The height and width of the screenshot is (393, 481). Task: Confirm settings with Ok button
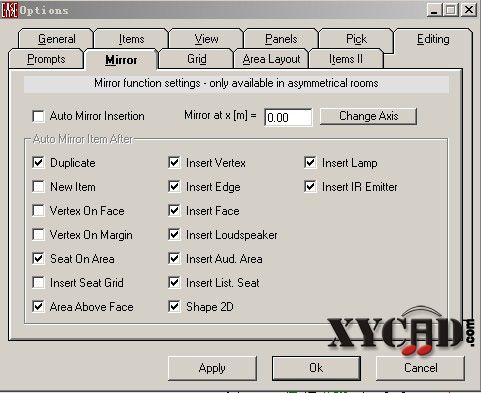click(x=316, y=368)
